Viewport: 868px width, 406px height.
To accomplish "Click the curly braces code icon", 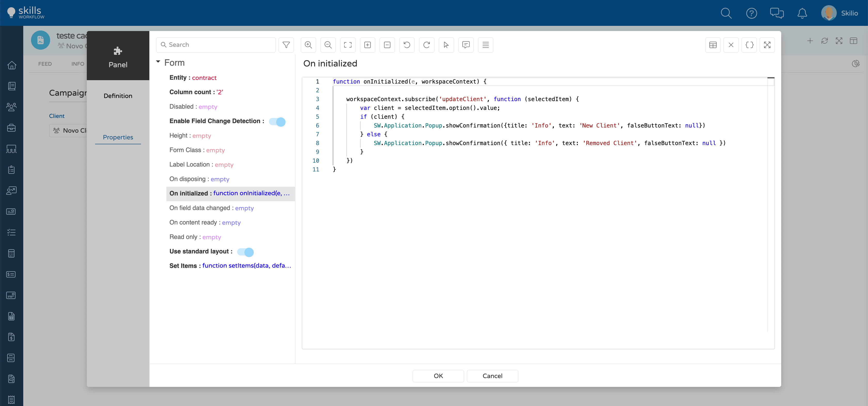I will click(749, 45).
